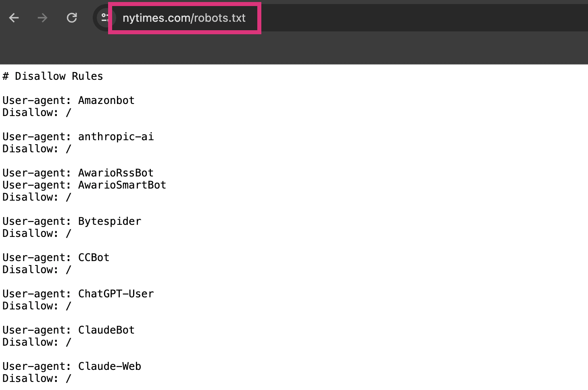Click the 'User-agent: AwarioRssBot' line
The width and height of the screenshot is (588, 390).
pyautogui.click(x=78, y=173)
